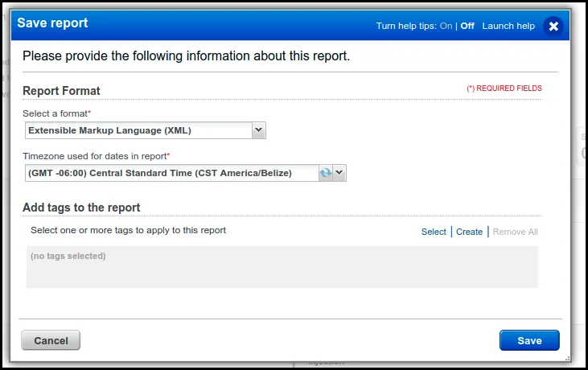Screen dimensions: 588x370
Task: Click the Save report title text
Action: pos(52,23)
